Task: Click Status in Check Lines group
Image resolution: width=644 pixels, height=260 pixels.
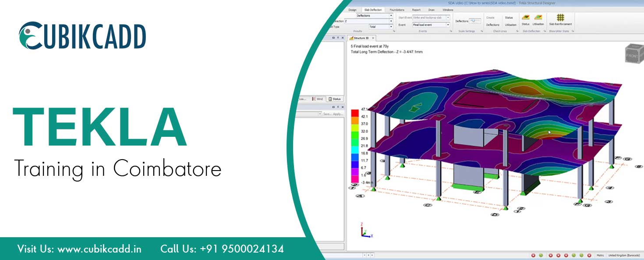Action: click(509, 18)
